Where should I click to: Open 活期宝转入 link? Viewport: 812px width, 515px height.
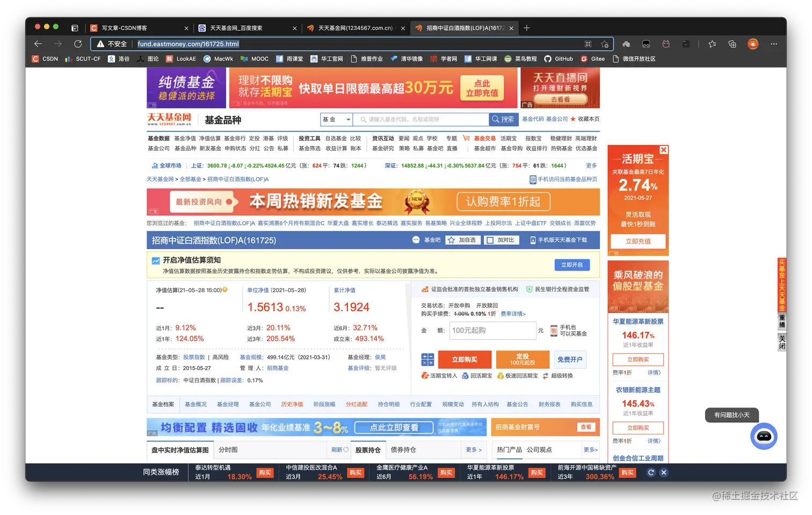(439, 376)
